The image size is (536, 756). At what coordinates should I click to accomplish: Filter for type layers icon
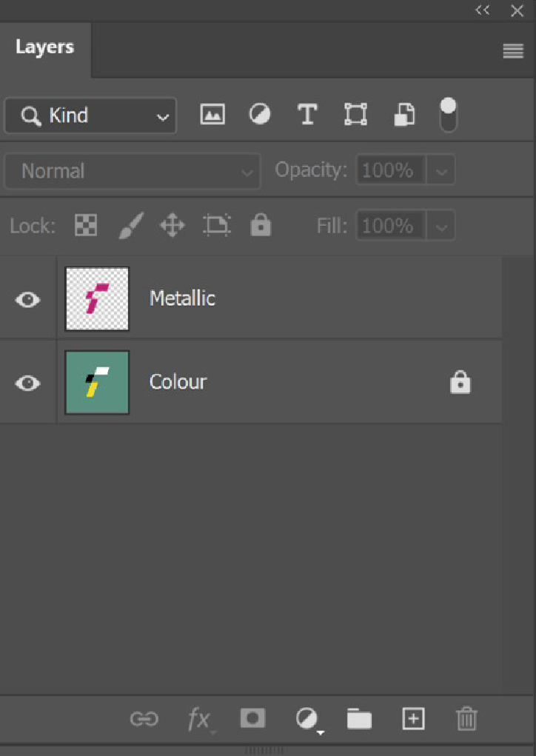(307, 115)
